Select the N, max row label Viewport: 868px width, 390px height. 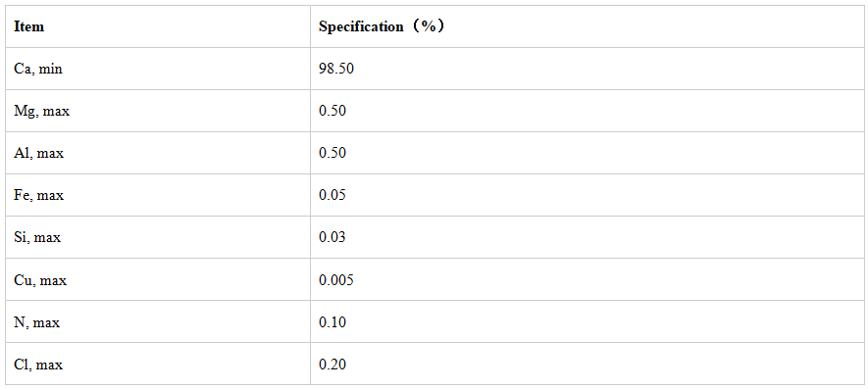(x=36, y=322)
